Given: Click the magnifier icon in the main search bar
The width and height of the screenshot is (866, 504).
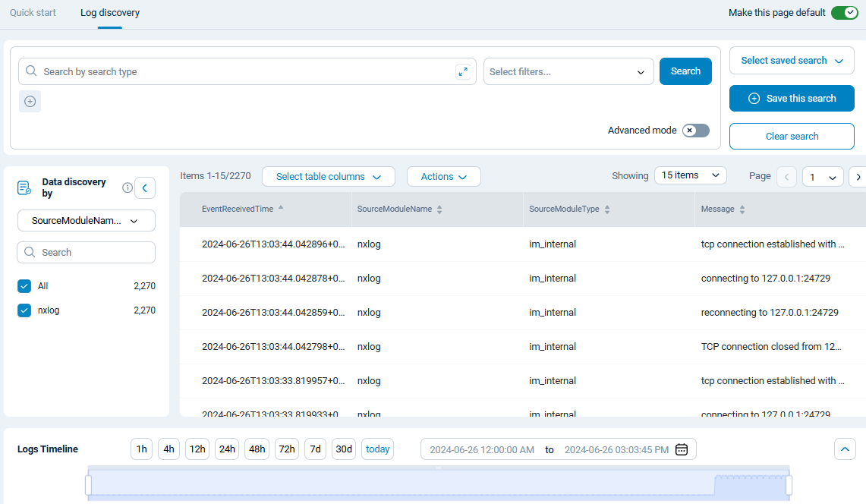Looking at the screenshot, I should [30, 71].
